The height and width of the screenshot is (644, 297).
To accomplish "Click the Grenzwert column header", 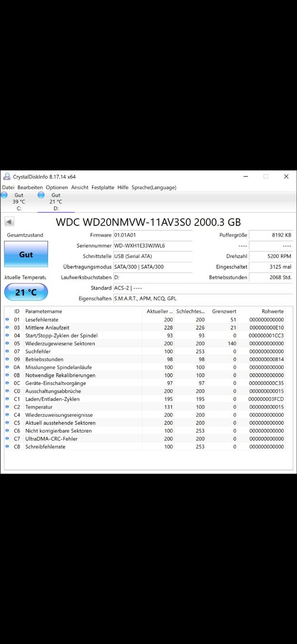I will click(223, 312).
